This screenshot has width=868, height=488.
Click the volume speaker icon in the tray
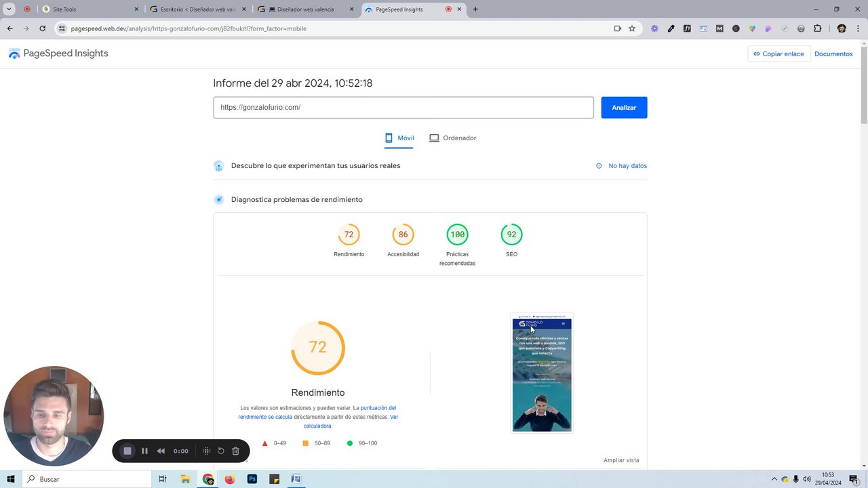[x=807, y=479]
